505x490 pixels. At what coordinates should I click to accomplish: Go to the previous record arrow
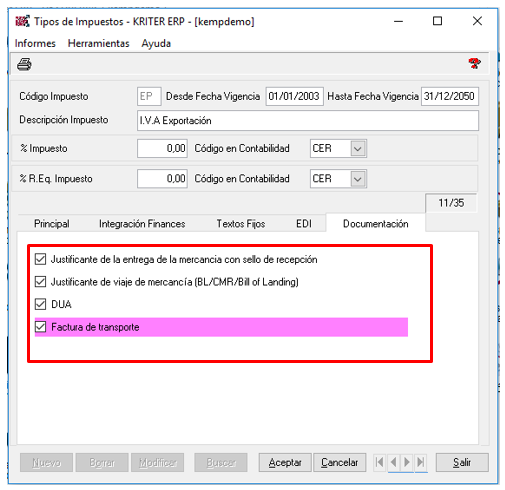click(394, 462)
